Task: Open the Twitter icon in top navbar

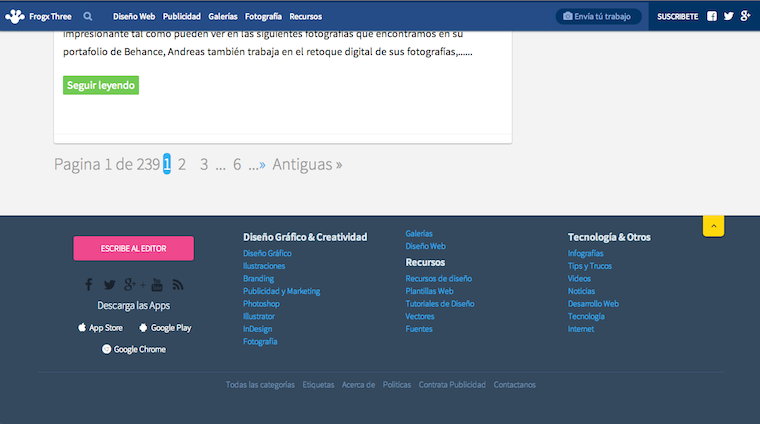Action: tap(728, 17)
